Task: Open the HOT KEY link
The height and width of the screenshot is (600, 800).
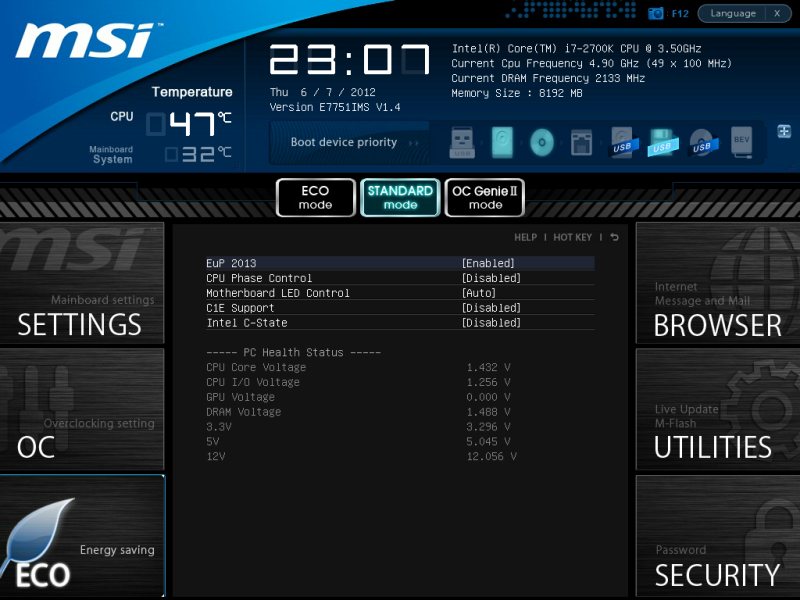Action: (572, 237)
